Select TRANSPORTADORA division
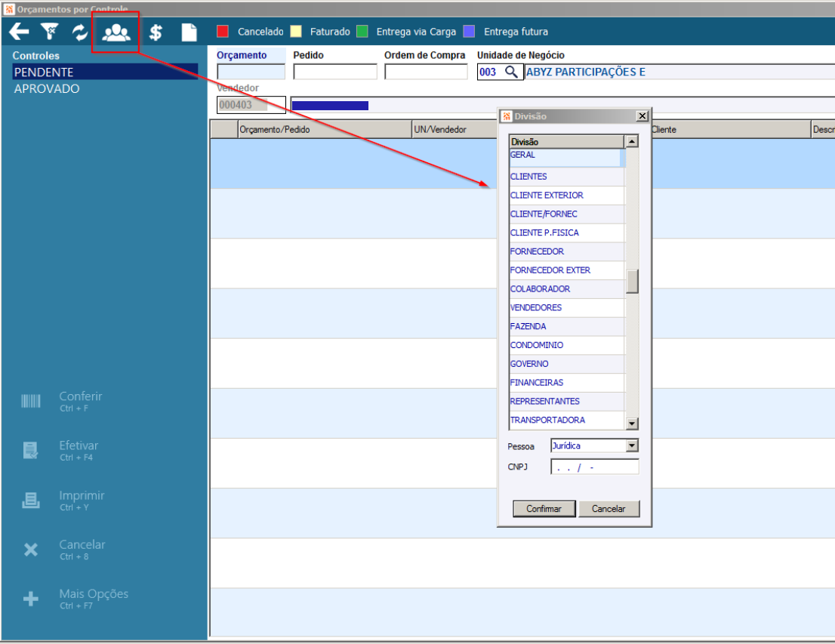This screenshot has width=835, height=644. (566, 420)
